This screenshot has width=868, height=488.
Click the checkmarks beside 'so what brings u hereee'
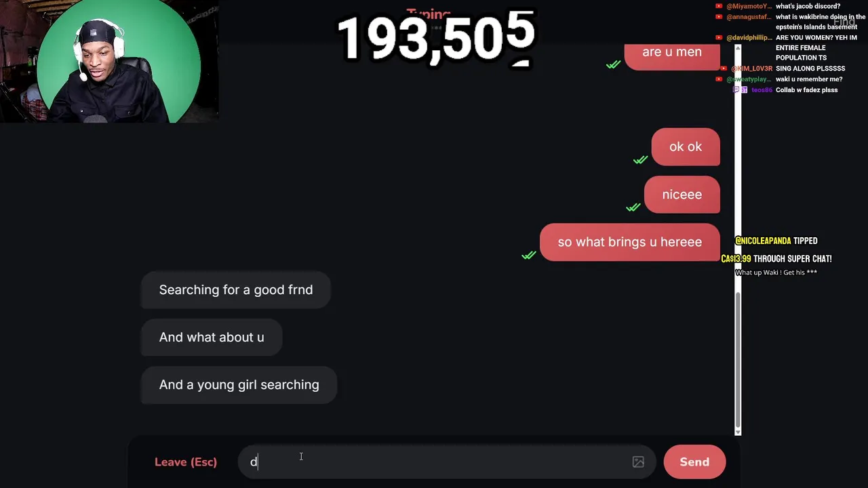pos(529,255)
